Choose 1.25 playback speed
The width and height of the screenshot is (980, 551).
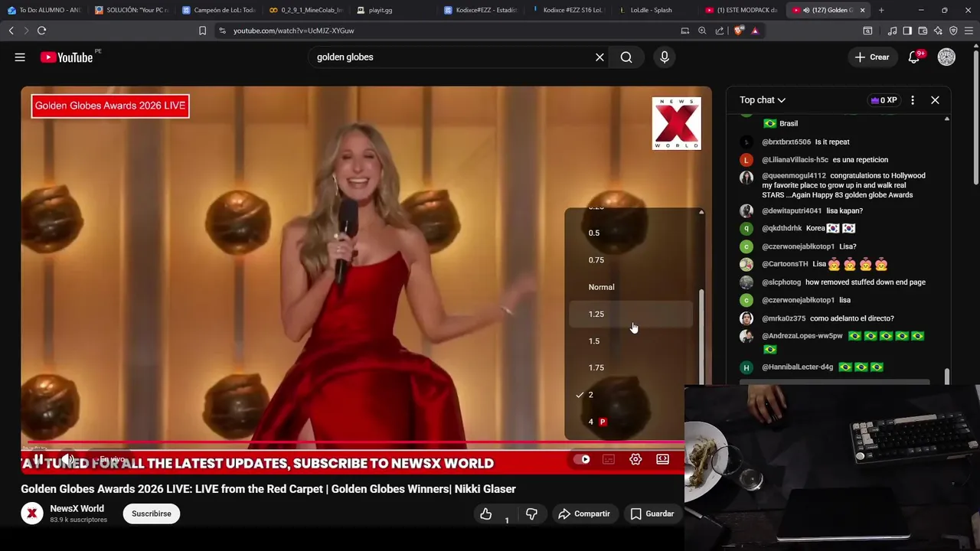[x=632, y=314]
